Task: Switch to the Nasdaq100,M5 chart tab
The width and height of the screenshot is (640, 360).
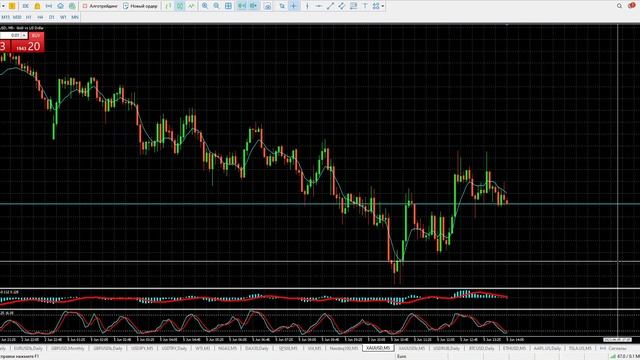Action: pos(344,348)
